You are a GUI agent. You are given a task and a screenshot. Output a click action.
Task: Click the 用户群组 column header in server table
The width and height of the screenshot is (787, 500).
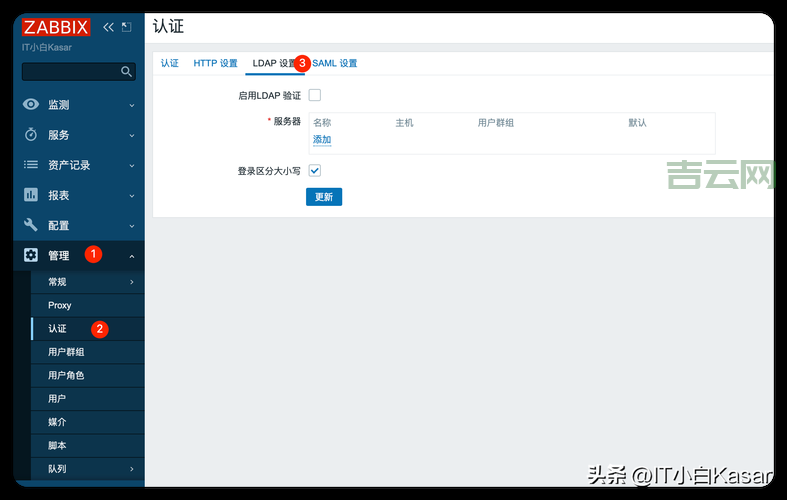tap(495, 122)
